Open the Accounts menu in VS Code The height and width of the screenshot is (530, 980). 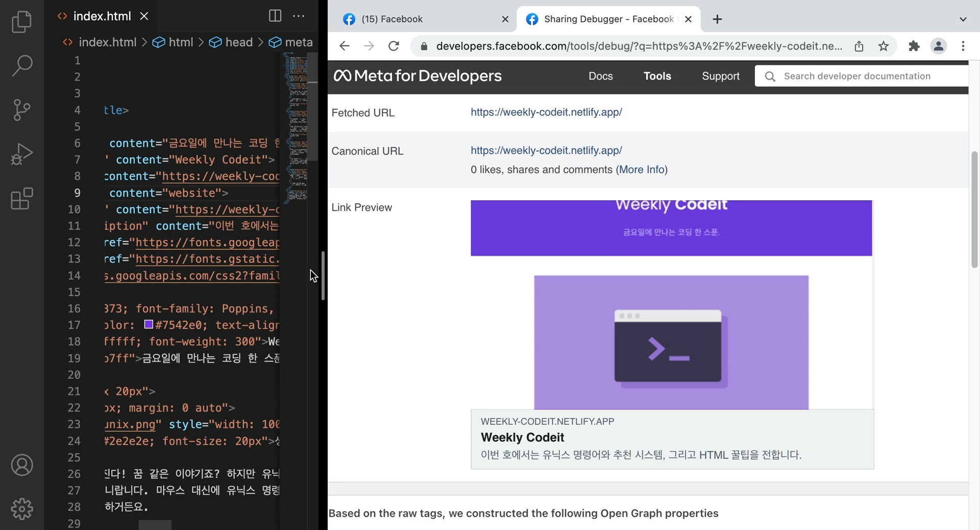(x=22, y=465)
